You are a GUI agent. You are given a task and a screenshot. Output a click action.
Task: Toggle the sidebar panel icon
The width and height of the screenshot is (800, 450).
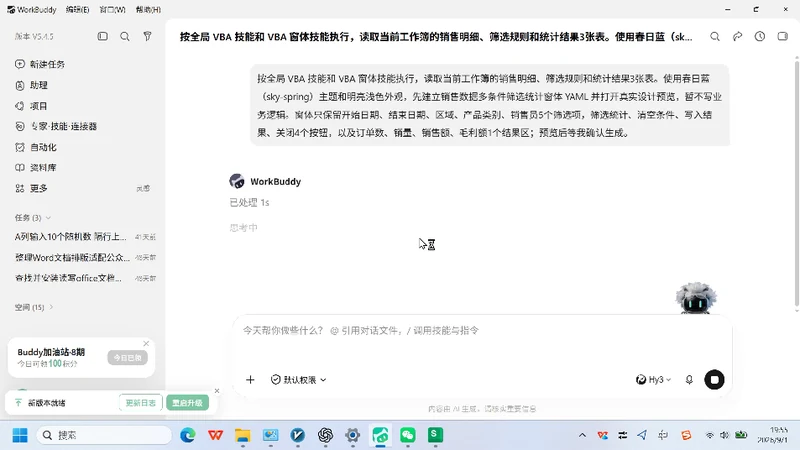click(103, 36)
